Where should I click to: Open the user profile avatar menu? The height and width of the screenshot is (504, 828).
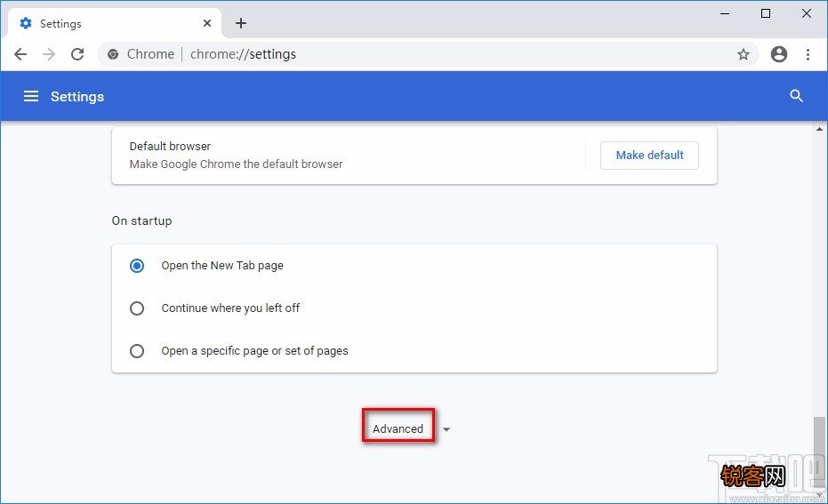(x=779, y=54)
